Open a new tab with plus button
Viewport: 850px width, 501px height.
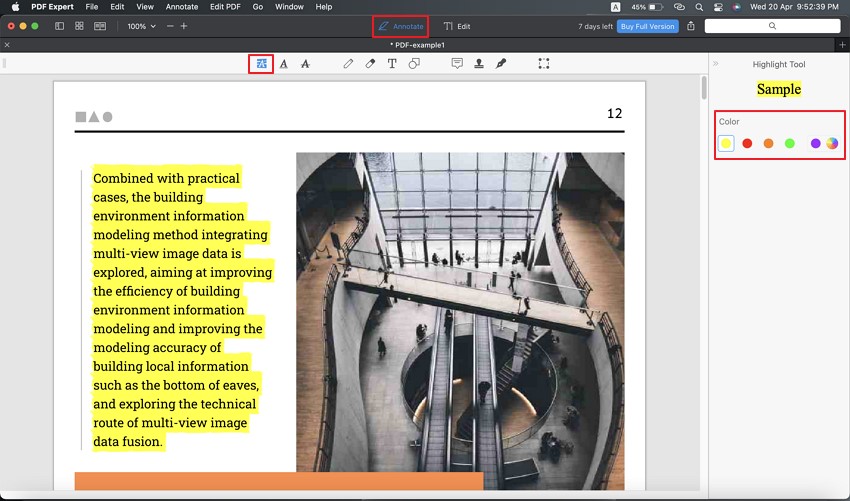(x=842, y=45)
